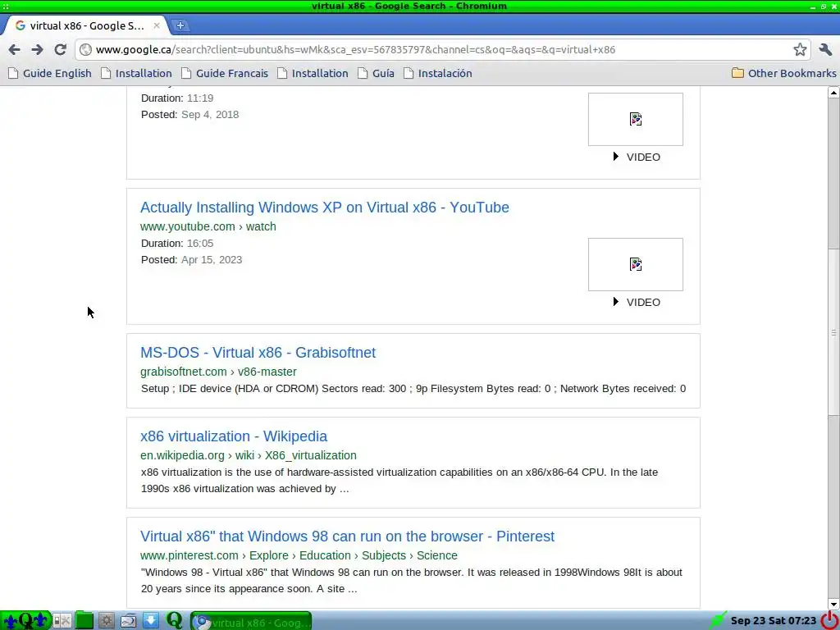Click the en.wikipedia.org › wiki › X86_virtualization URL

pos(249,455)
